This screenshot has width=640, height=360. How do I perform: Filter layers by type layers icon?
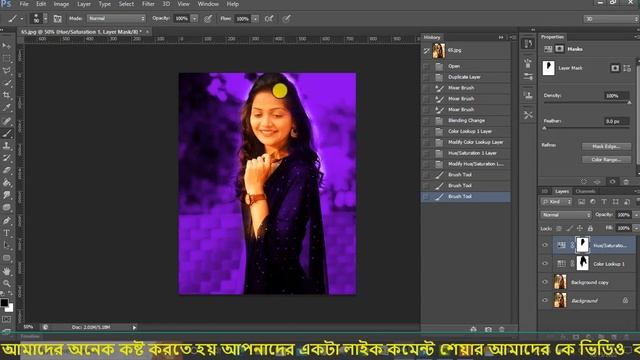click(x=604, y=202)
